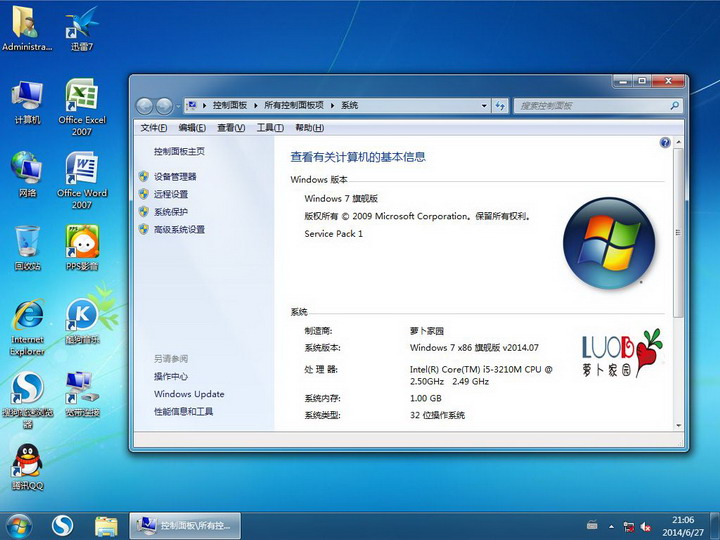The height and width of the screenshot is (540, 720).
Task: Click the 萝卜家园 LUOB logo image
Action: (x=622, y=353)
